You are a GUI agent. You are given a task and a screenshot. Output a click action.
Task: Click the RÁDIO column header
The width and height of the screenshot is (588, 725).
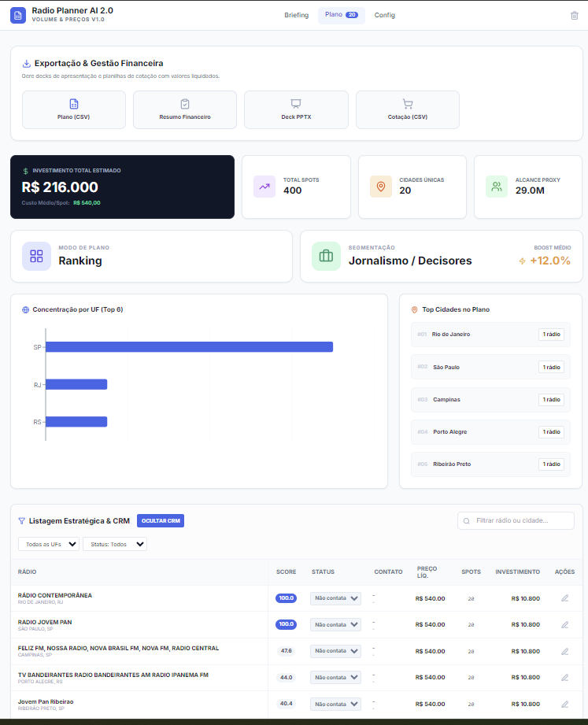[28, 572]
